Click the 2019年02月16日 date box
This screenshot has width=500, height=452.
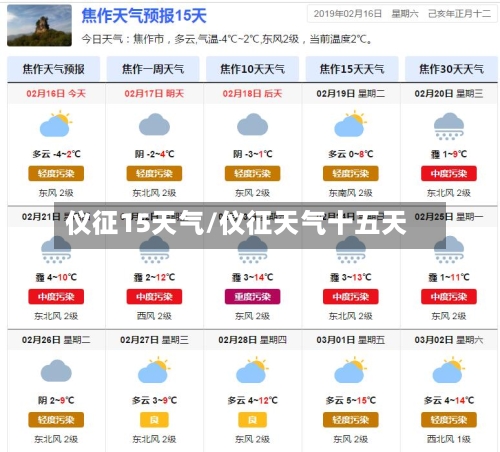click(x=402, y=14)
